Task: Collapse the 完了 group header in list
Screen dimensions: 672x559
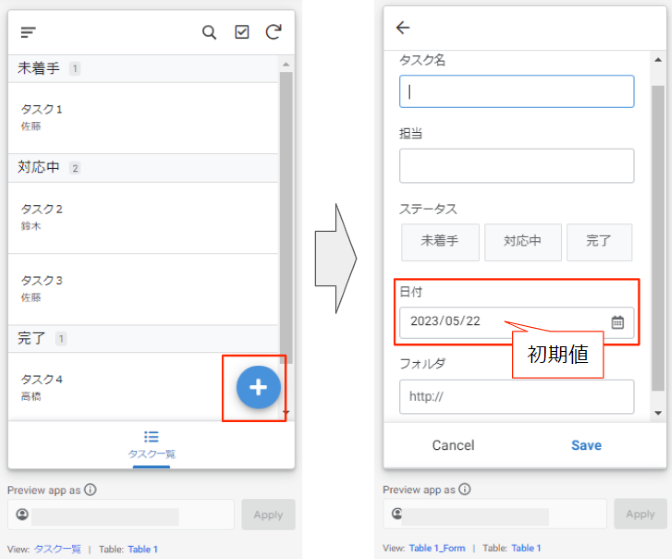Action: pos(143,339)
